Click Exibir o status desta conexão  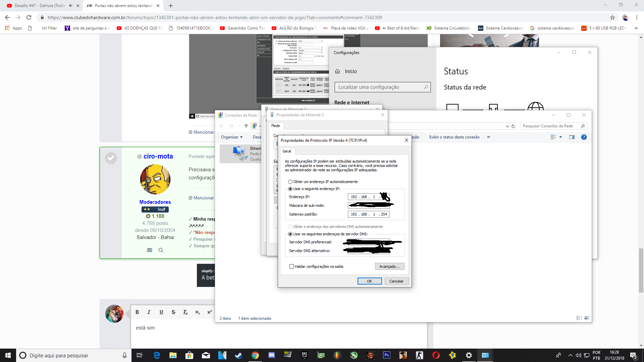tap(454, 137)
